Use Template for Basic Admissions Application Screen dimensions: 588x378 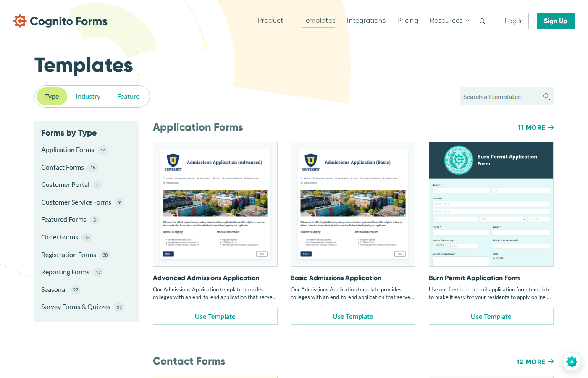353,316
